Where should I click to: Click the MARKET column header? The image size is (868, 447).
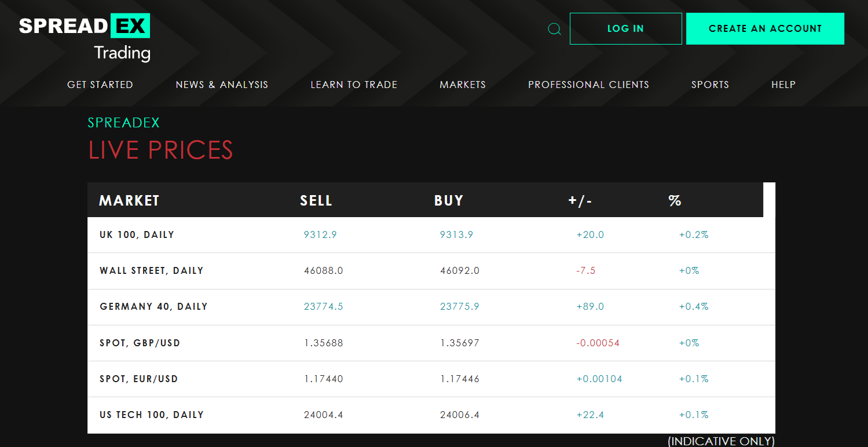129,201
